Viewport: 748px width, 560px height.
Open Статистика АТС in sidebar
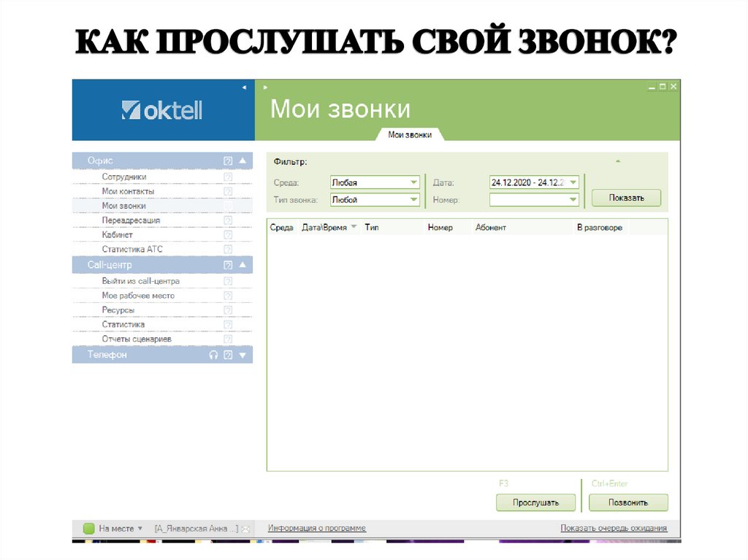coord(132,249)
